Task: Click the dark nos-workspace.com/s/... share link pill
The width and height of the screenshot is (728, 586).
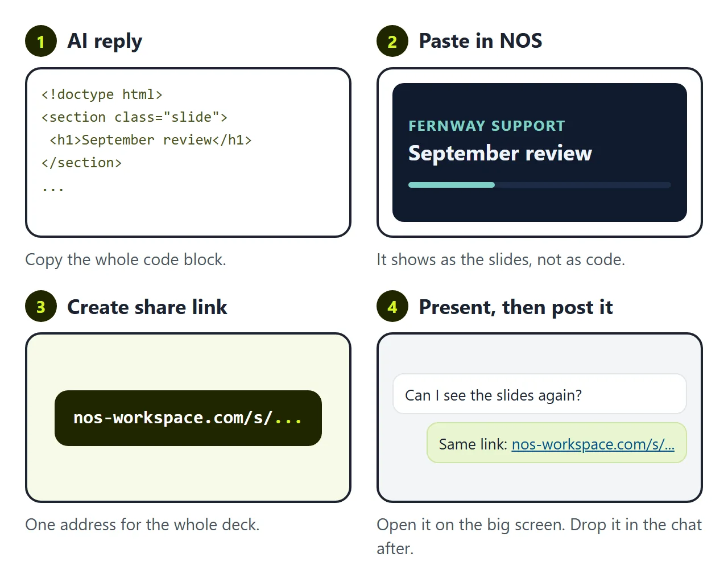Action: tap(188, 418)
